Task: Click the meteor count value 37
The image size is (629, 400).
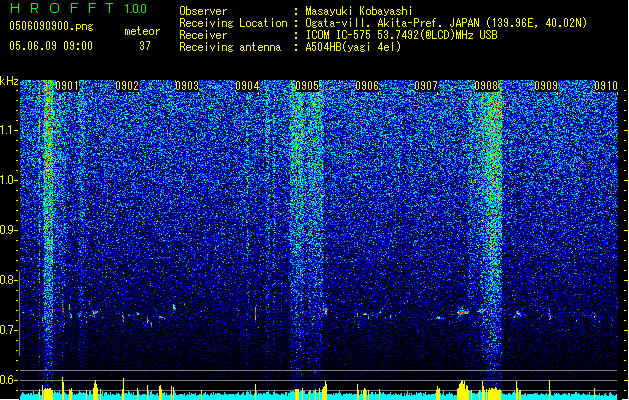Action: coord(145,46)
